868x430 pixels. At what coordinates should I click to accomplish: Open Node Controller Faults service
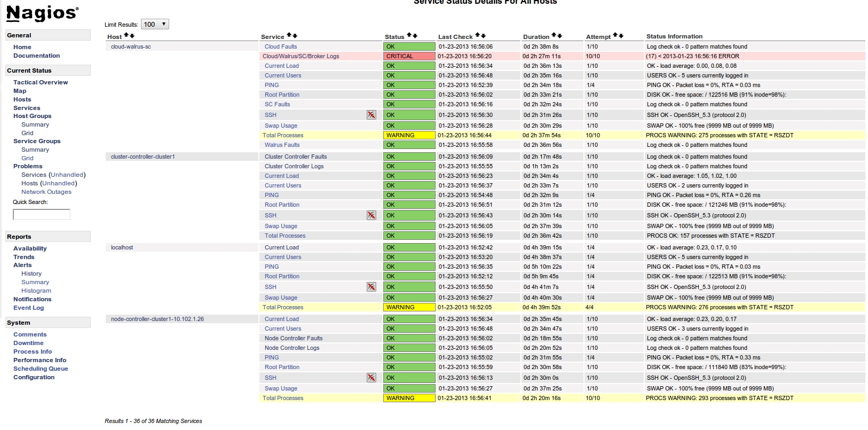click(294, 338)
